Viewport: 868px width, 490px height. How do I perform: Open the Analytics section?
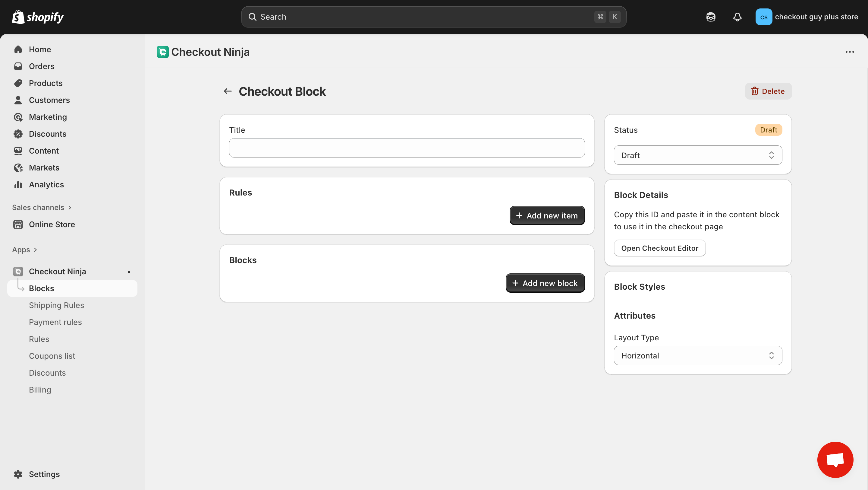point(46,184)
